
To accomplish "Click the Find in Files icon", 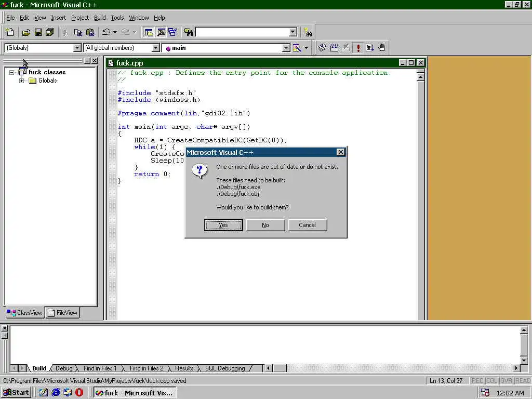I will pos(188,32).
